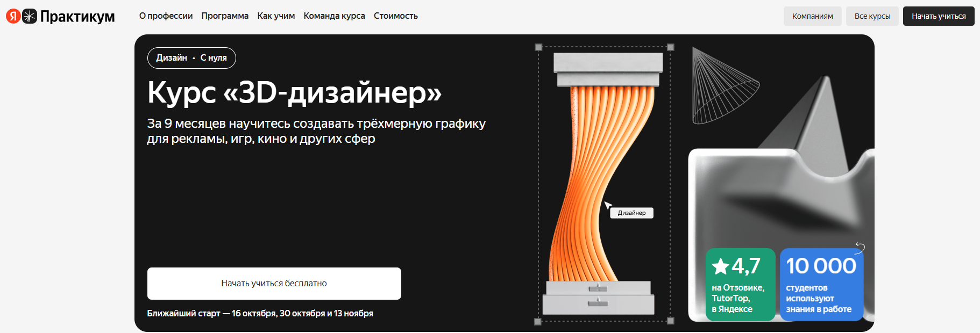Click the black Practicum star logo icon
The image size is (980, 333).
tap(30, 16)
